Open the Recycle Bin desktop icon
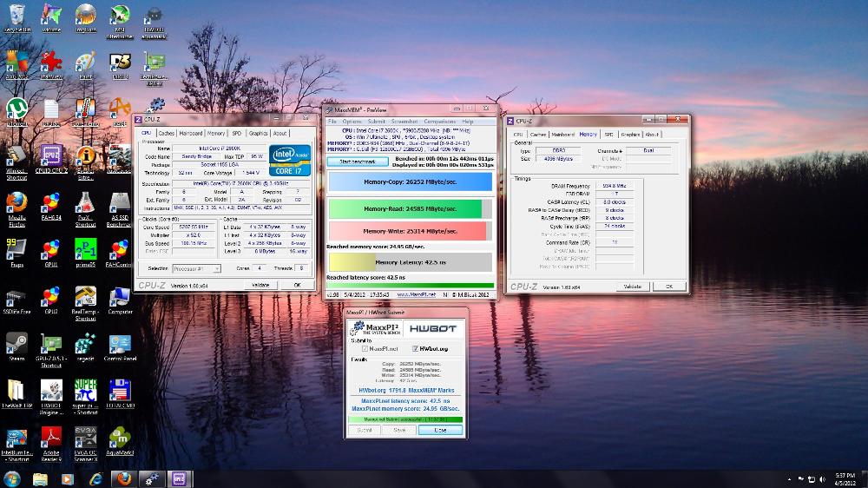Viewport: 868px width, 488px height. pyautogui.click(x=17, y=17)
